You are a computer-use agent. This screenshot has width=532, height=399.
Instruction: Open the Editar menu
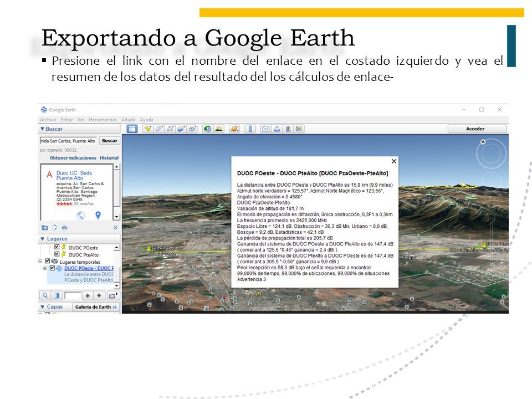pos(67,120)
